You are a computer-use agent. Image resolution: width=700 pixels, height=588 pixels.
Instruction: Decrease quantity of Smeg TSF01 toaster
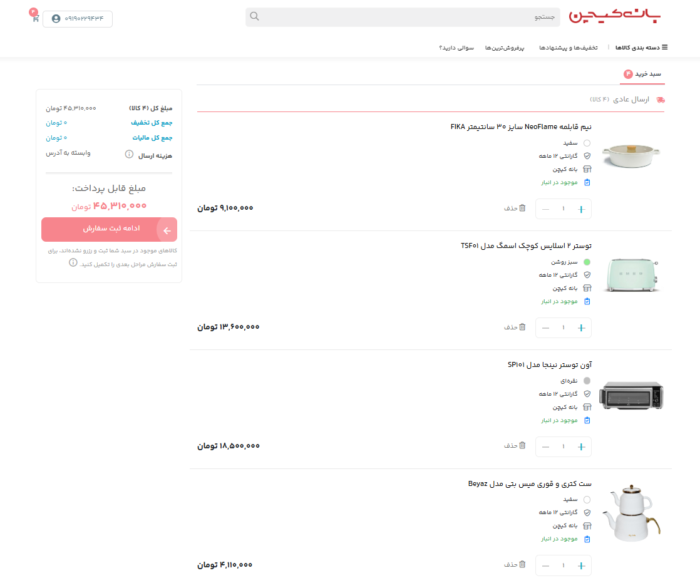545,328
